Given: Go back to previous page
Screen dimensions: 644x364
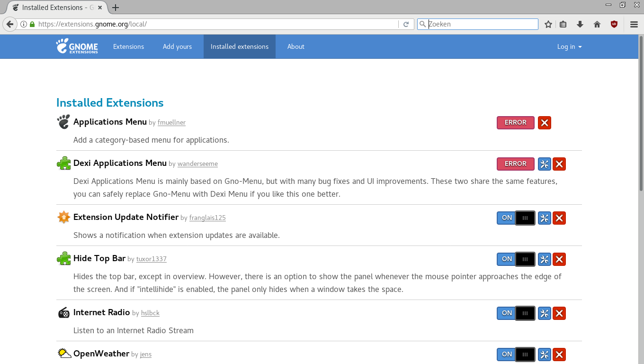Looking at the screenshot, I should coord(9,24).
